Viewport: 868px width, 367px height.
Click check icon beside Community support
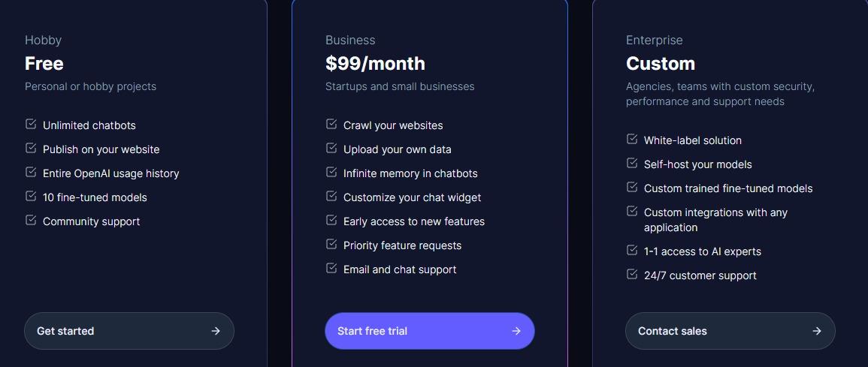31,220
